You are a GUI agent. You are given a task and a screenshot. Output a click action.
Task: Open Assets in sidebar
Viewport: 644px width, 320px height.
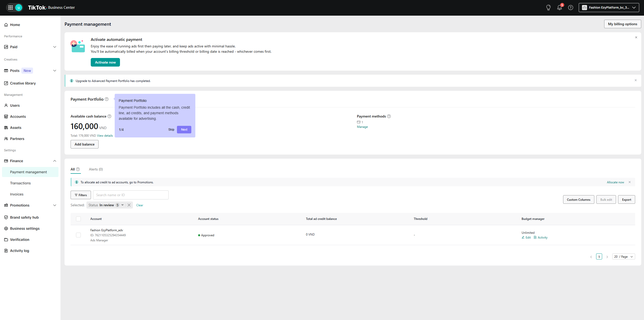pos(30,128)
